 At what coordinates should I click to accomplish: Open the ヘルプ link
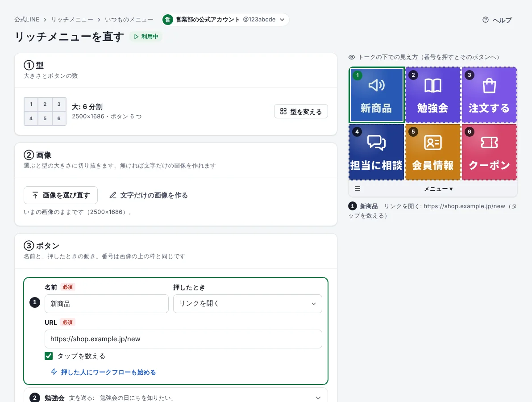[497, 20]
